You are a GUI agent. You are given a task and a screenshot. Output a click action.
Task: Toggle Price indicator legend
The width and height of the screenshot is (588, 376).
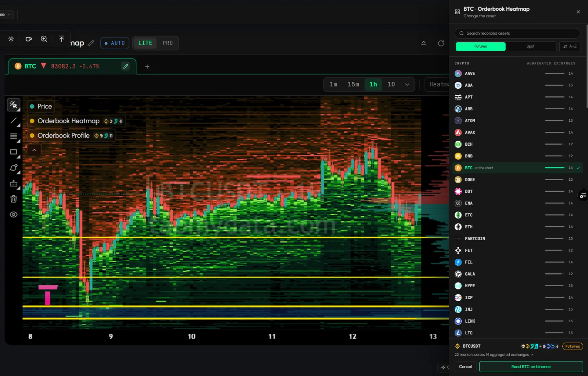click(41, 106)
